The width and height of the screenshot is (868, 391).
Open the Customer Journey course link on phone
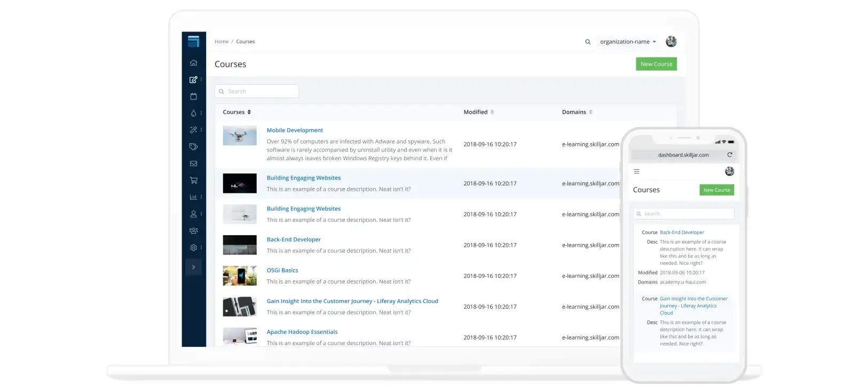693,306
